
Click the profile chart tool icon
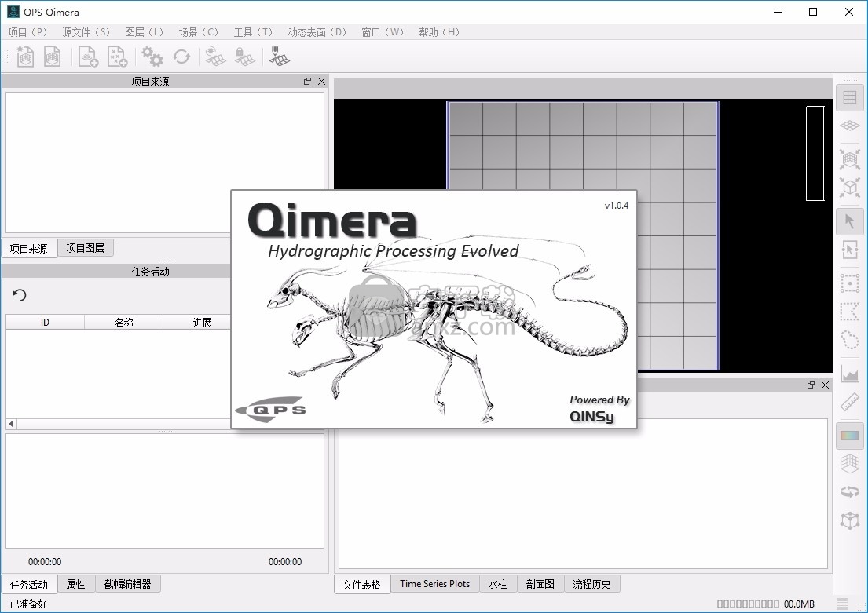point(850,374)
